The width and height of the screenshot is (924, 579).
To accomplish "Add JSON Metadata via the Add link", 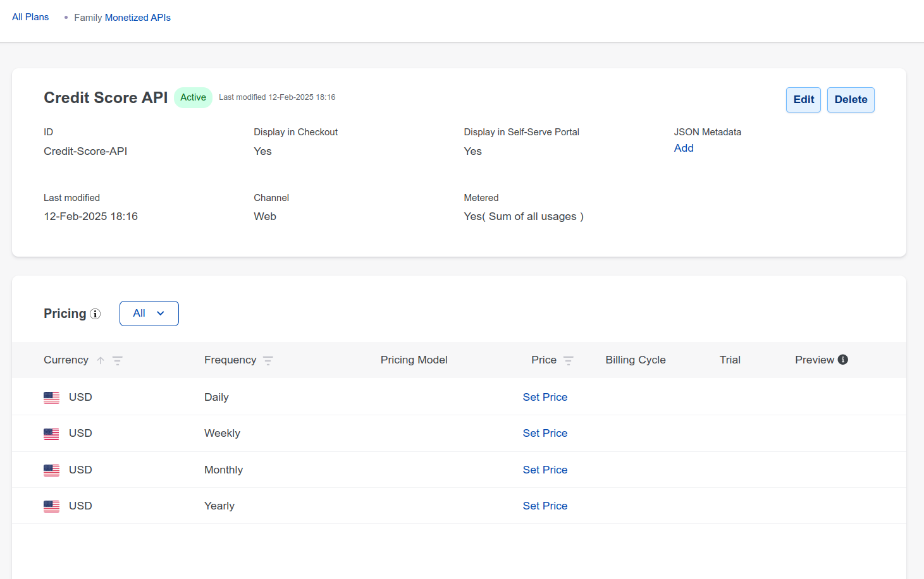I will tap(684, 148).
